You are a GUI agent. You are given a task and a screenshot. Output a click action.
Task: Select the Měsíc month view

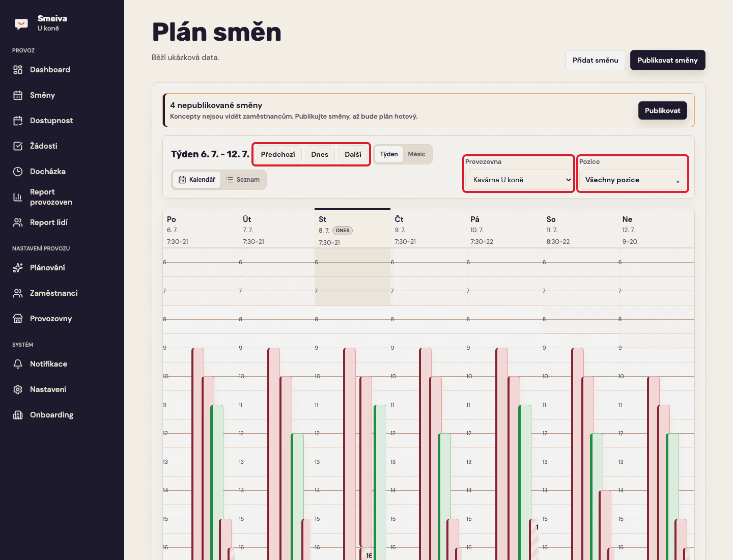(x=416, y=154)
